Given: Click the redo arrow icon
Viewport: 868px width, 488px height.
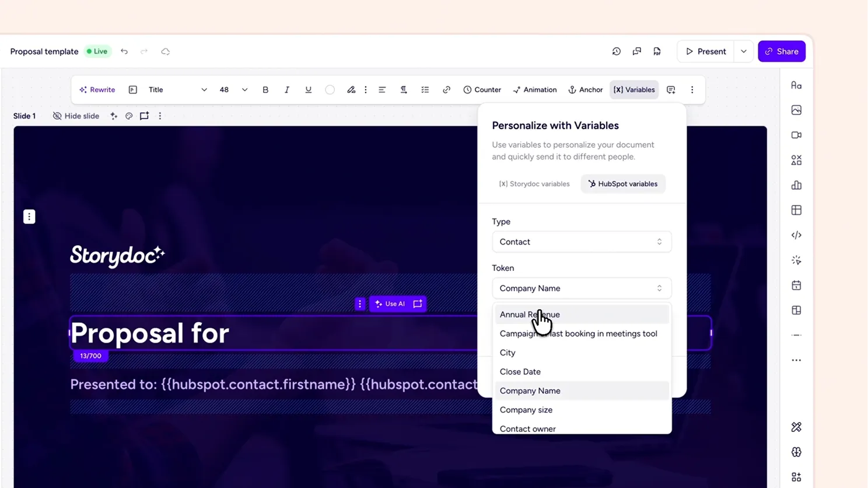Looking at the screenshot, I should pos(144,51).
